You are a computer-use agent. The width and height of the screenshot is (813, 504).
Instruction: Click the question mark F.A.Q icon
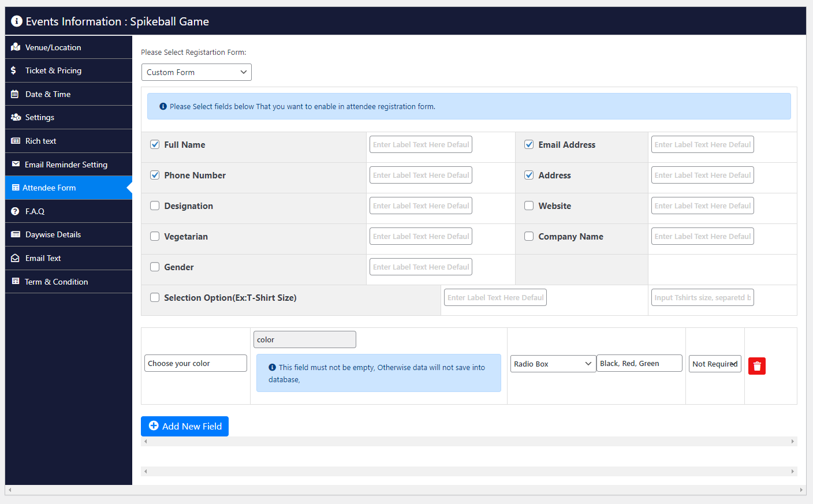click(x=15, y=211)
